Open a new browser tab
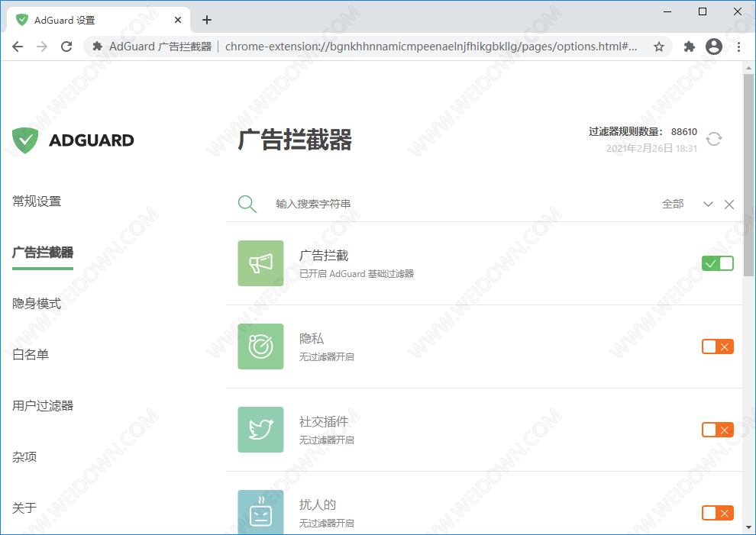The image size is (756, 535). 207,20
